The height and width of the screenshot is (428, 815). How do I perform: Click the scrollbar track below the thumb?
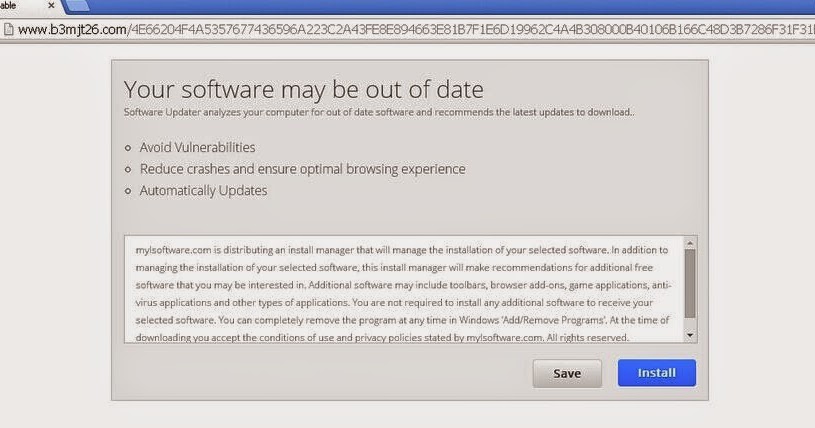(x=690, y=323)
